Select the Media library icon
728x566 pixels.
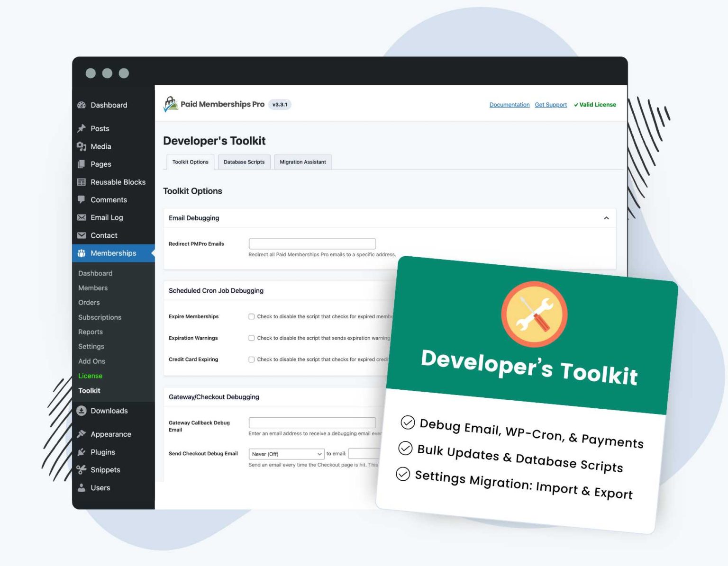(82, 146)
